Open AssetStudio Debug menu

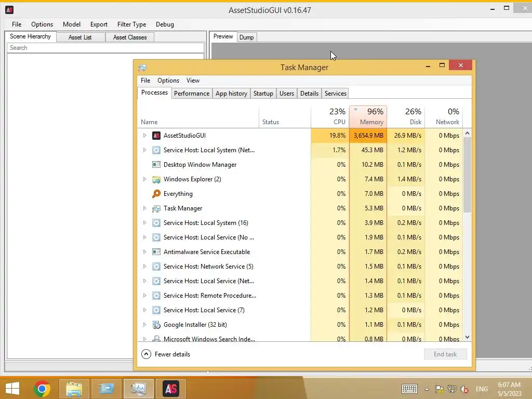(165, 24)
